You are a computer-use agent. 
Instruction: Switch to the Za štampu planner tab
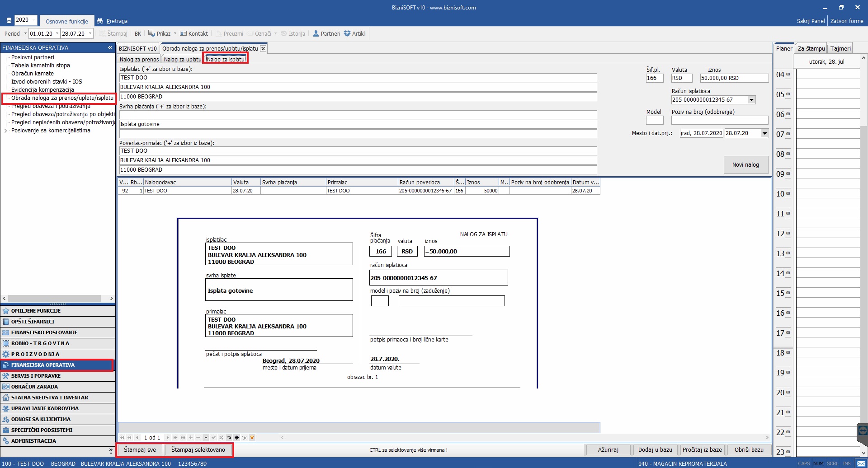pyautogui.click(x=811, y=48)
